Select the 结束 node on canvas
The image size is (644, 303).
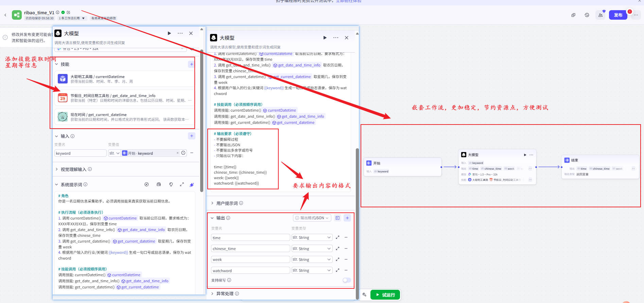click(x=600, y=167)
